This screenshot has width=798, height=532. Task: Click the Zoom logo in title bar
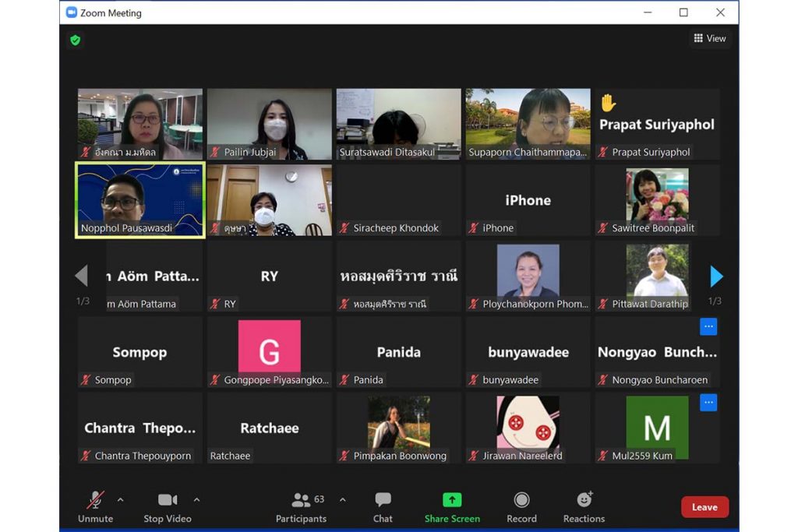pyautogui.click(x=72, y=12)
